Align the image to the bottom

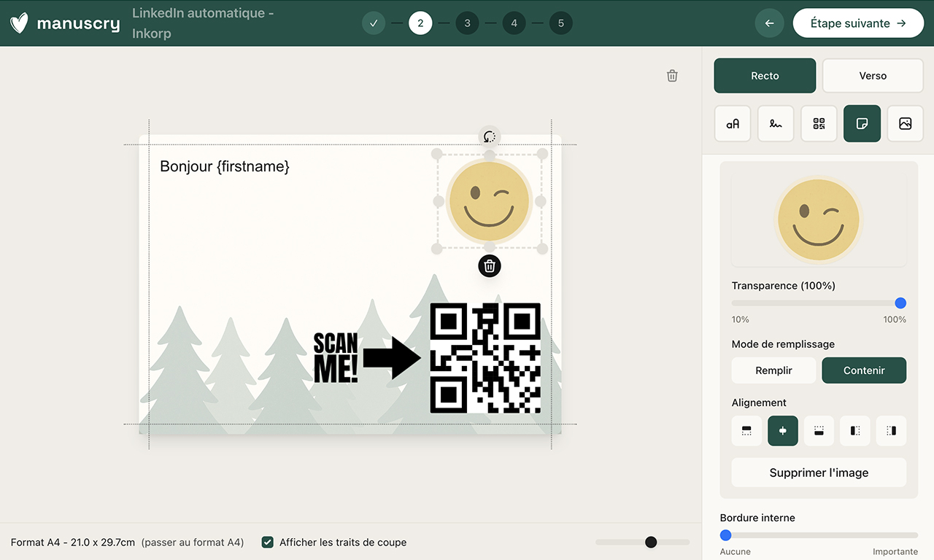819,431
